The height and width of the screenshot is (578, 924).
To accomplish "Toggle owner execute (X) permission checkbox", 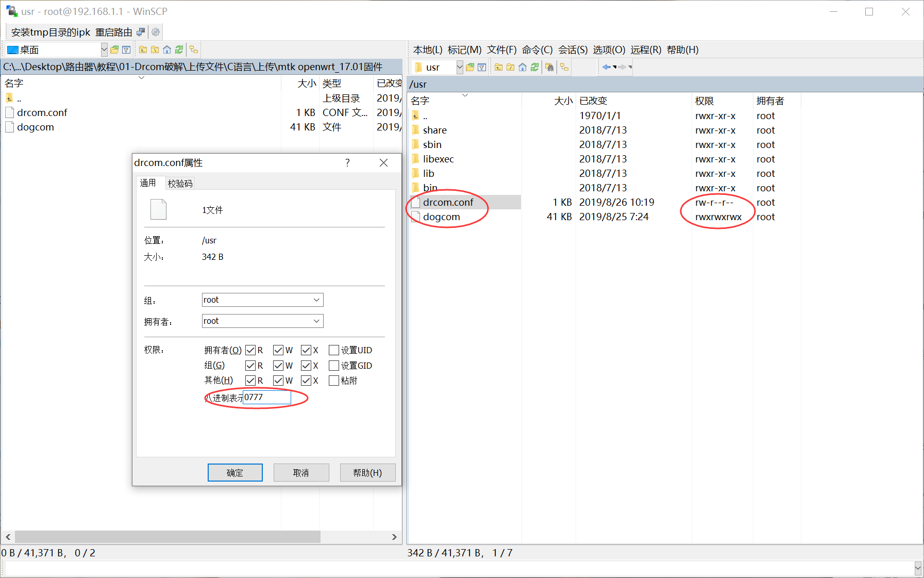I will 306,350.
